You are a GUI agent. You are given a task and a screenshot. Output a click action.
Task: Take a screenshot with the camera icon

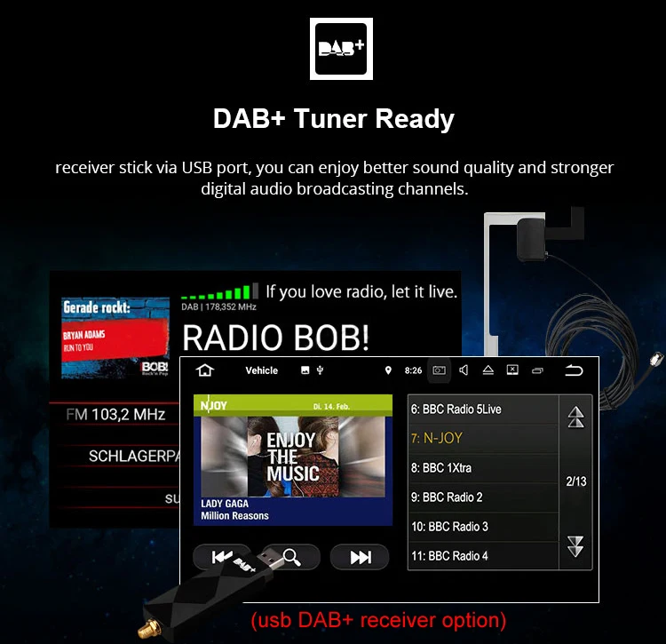coord(439,370)
